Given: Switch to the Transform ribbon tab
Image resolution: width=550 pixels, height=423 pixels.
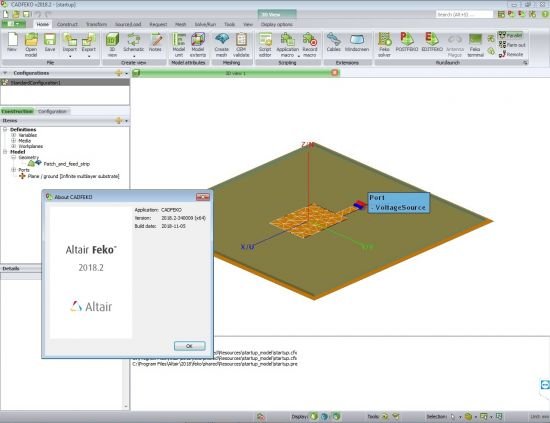Looking at the screenshot, I should pyautogui.click(x=96, y=24).
